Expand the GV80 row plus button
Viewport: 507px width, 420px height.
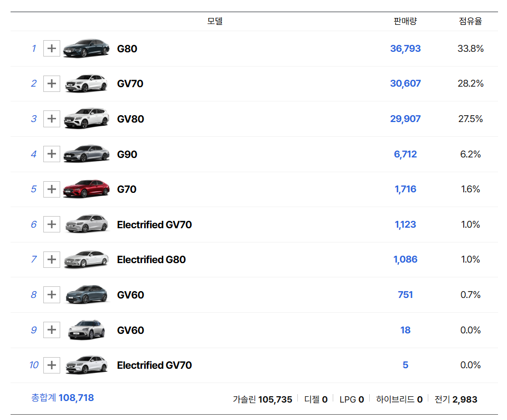coord(52,119)
